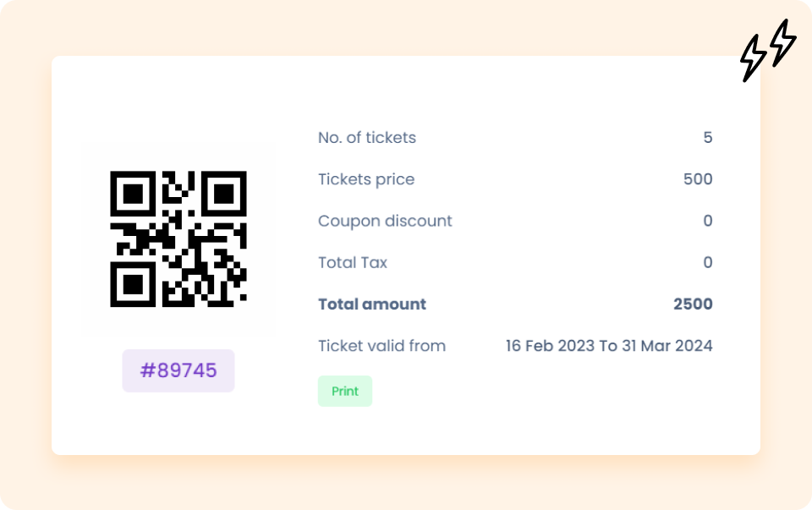Viewport: 812px width, 510px height.
Task: Select the Total Tax label
Action: [x=353, y=262]
